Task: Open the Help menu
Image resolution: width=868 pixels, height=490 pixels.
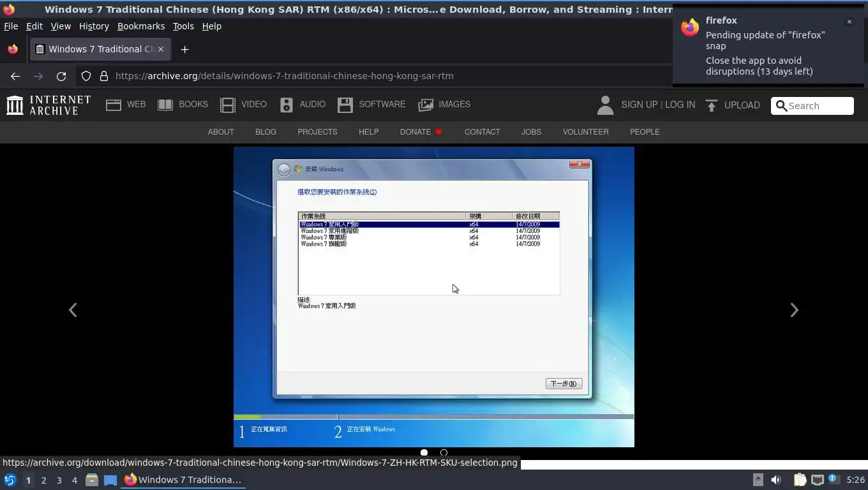Action: click(212, 26)
